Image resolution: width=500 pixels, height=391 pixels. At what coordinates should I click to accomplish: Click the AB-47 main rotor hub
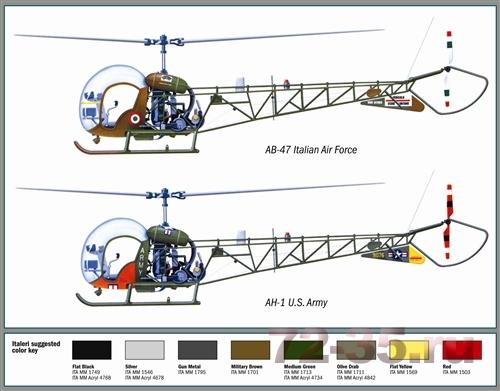[x=163, y=41]
